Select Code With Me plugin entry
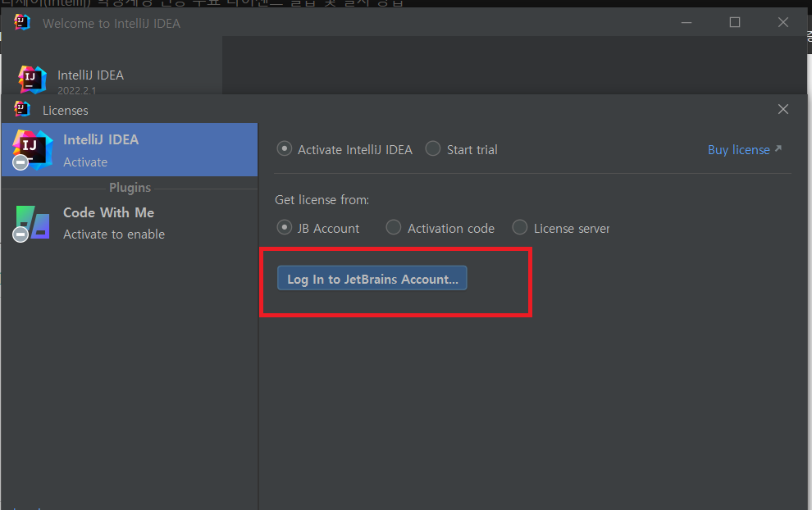Viewport: 812px width, 510px height. pos(130,223)
